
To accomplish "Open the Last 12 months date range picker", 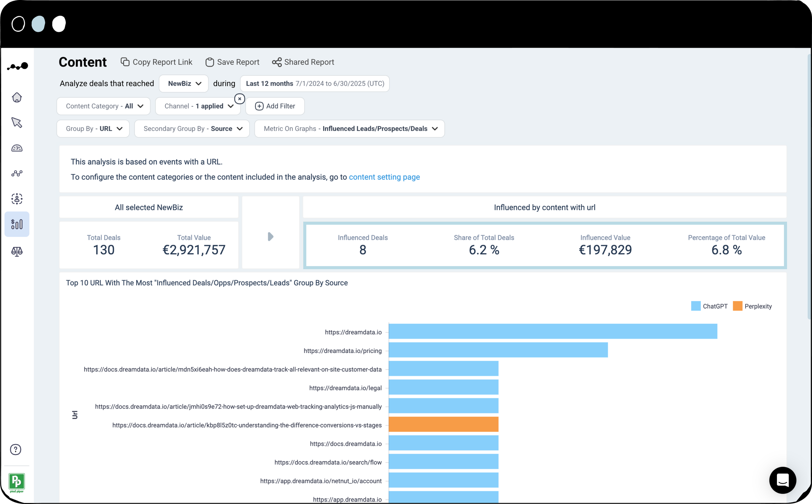I will point(315,83).
